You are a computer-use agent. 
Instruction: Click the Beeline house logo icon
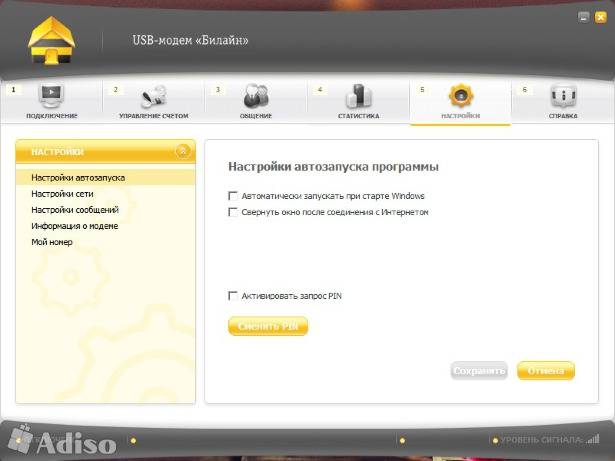tap(51, 40)
